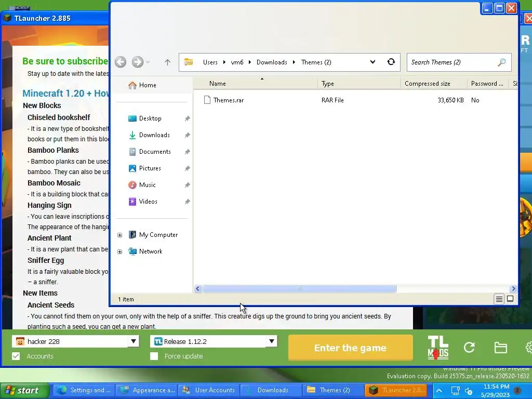This screenshot has width=532, height=399.
Task: Open the tray network status icon
Action: coord(455,391)
